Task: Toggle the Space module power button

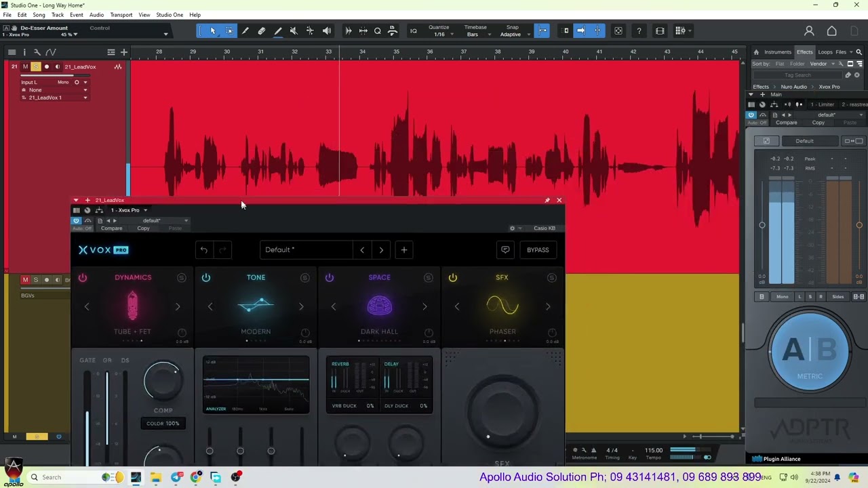Action: [330, 278]
